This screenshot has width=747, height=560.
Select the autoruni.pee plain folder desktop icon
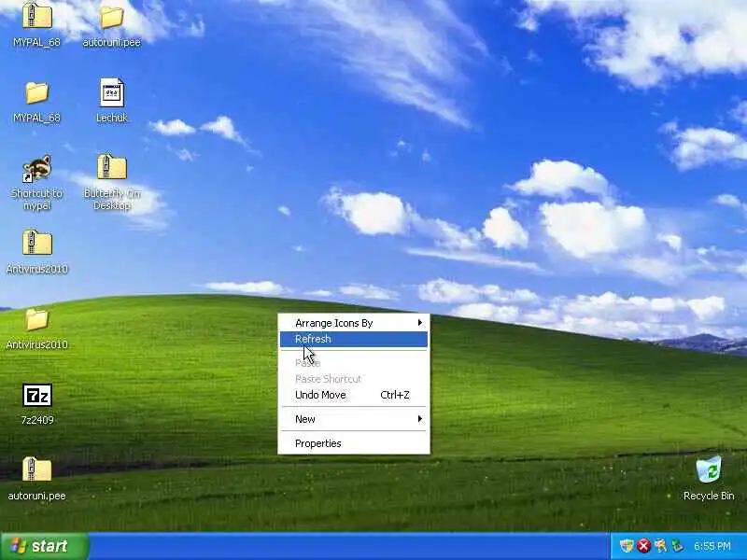point(111,18)
